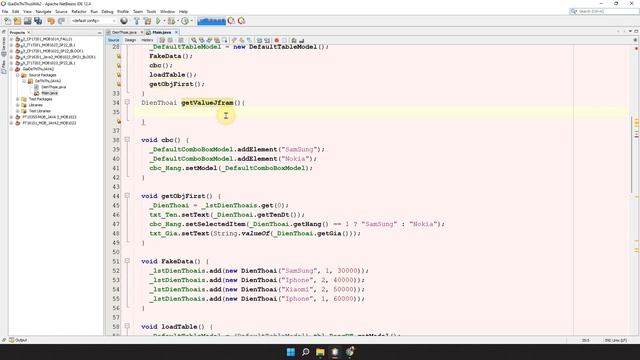The image size is (640, 360).
Task: Click the Undo arrow in the toolbar
Action: point(51,21)
